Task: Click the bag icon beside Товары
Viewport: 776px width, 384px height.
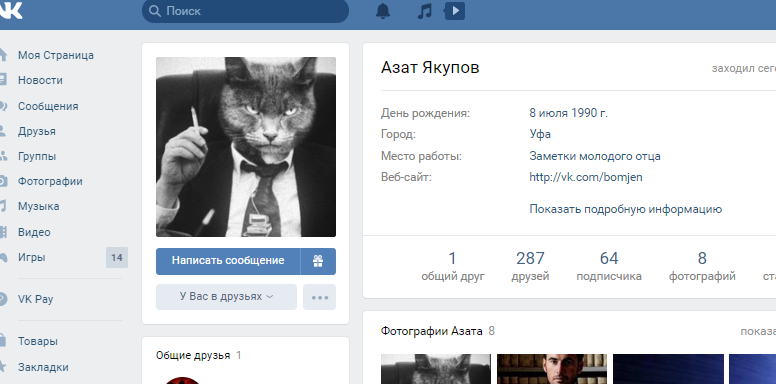Action: tap(2, 341)
